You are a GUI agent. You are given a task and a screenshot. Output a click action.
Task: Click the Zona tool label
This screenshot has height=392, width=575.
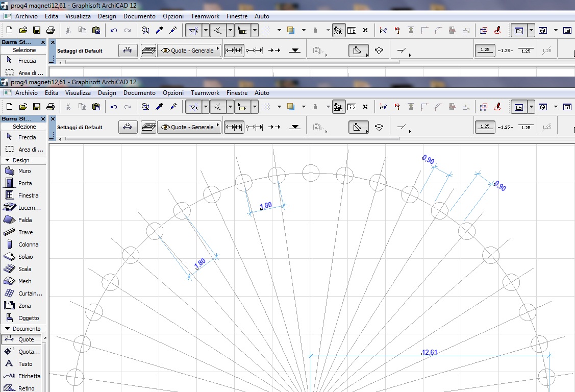coord(24,306)
